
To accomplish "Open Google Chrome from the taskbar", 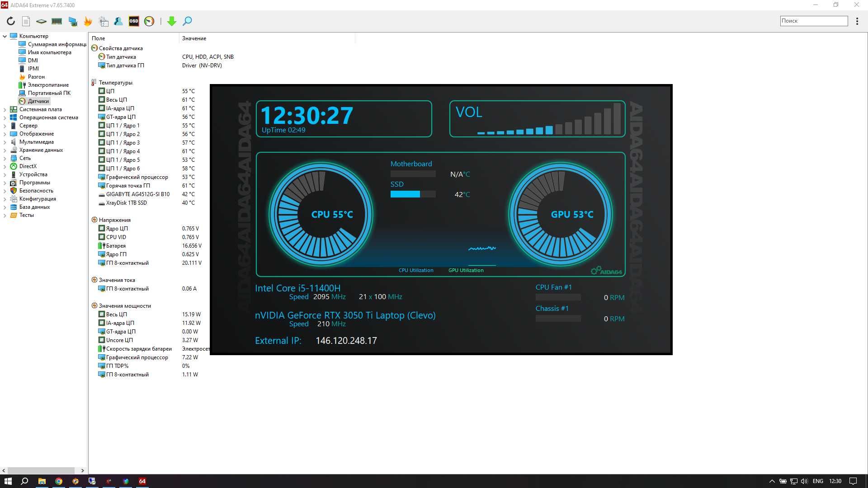I will click(x=58, y=481).
